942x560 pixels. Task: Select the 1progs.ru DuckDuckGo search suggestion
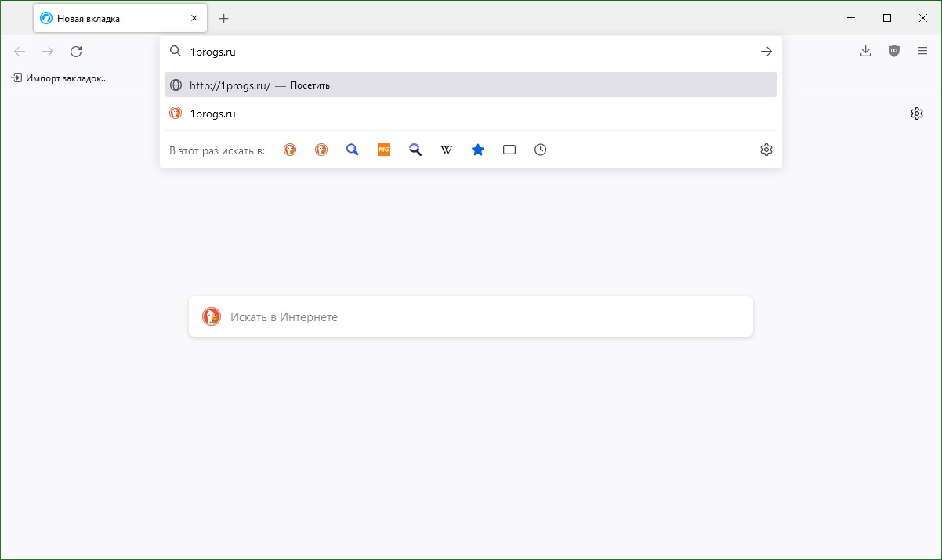(471, 114)
